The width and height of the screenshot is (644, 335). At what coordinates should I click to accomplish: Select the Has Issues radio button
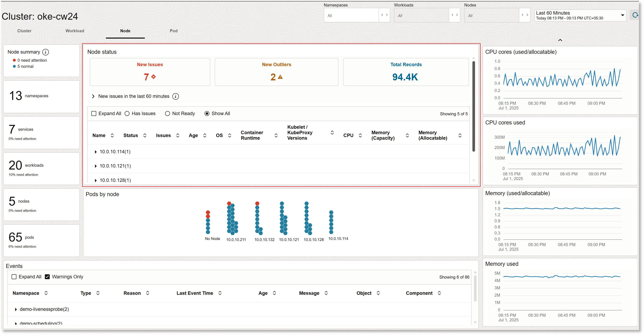coord(127,113)
